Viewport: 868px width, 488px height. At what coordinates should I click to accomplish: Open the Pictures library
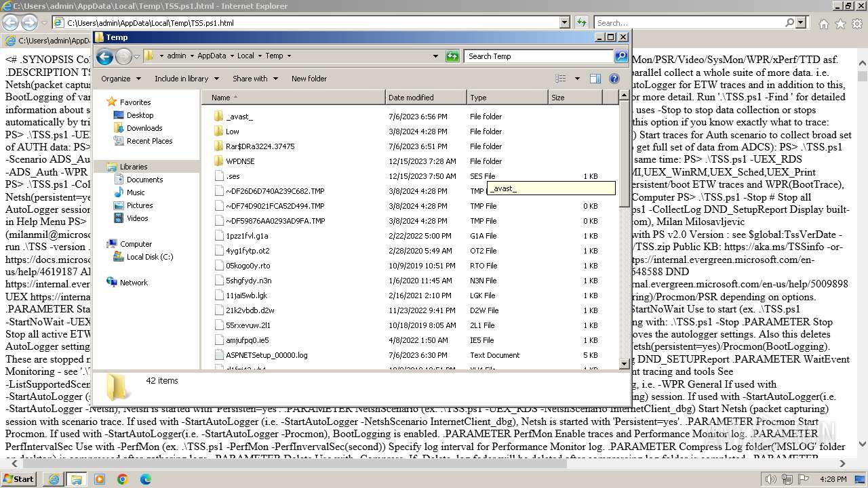click(x=140, y=205)
